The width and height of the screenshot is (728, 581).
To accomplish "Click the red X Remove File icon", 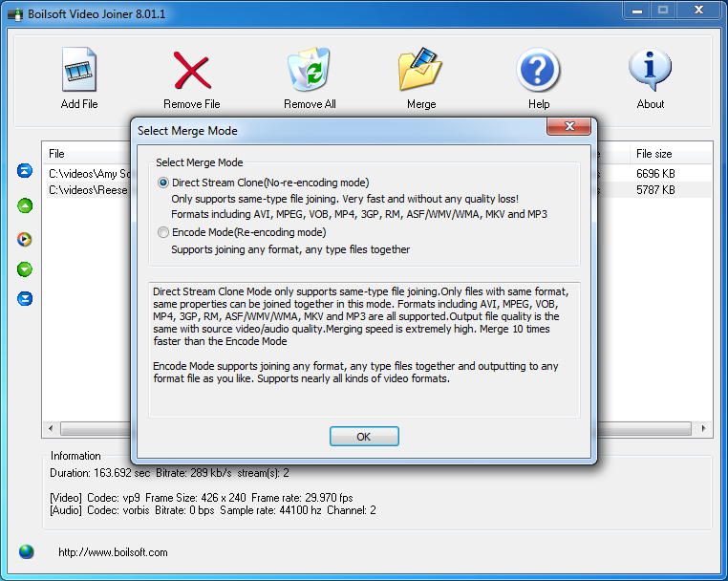I will (x=192, y=70).
